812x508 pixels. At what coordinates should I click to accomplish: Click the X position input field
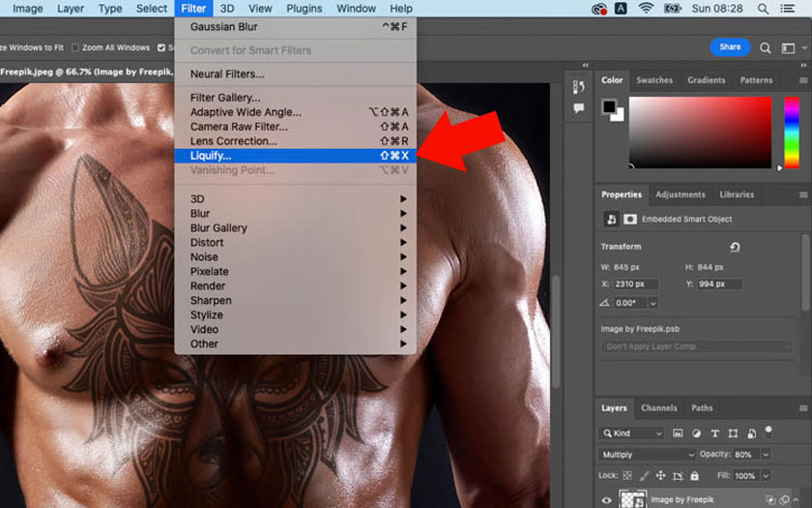[x=636, y=284]
